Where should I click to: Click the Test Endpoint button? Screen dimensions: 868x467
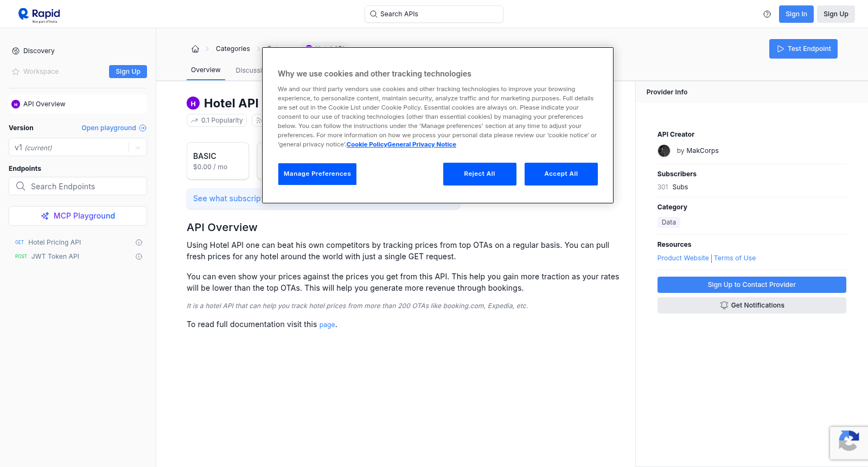pyautogui.click(x=803, y=49)
